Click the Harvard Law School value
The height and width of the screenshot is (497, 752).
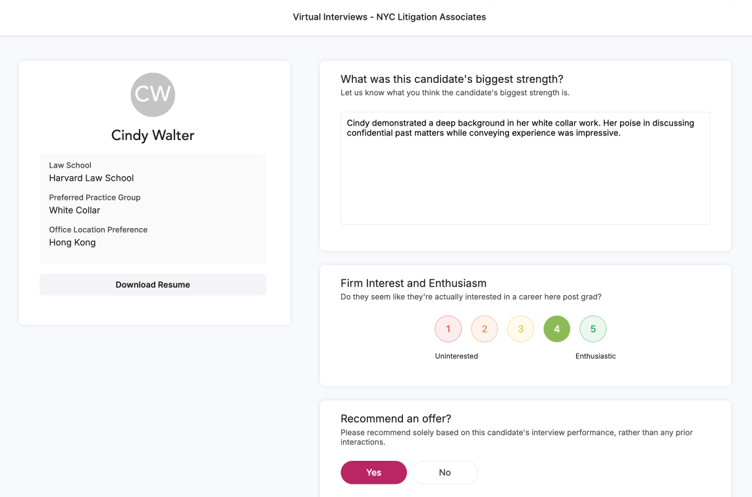point(91,178)
